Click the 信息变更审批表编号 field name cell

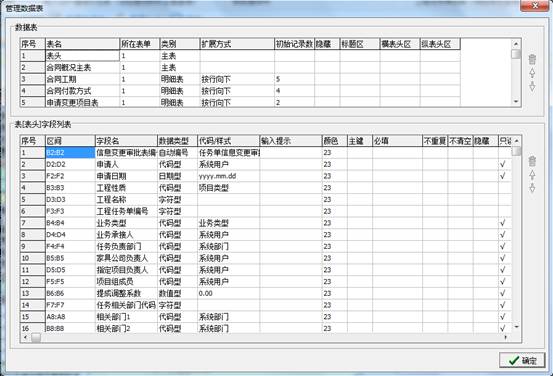(126, 152)
